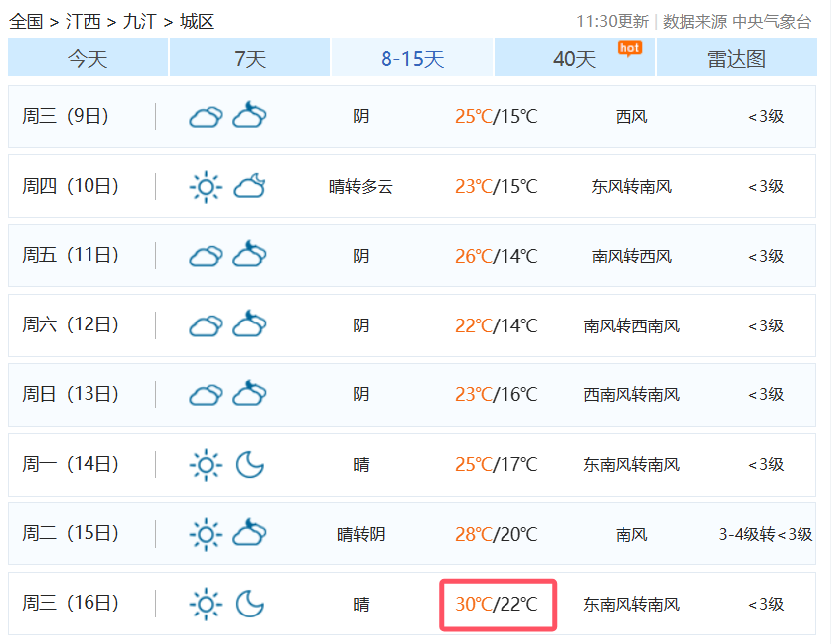Select the 周四 (10日) date label
Screen dimensions: 831x644
(70, 186)
